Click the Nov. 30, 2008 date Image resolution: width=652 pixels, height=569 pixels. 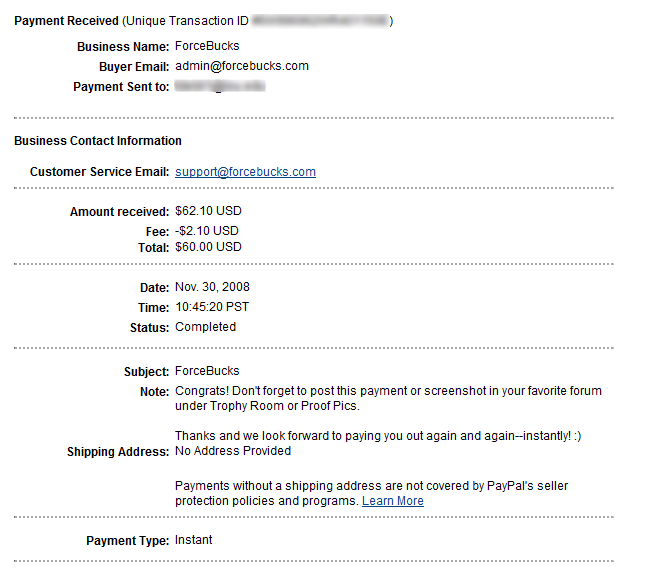tap(214, 288)
